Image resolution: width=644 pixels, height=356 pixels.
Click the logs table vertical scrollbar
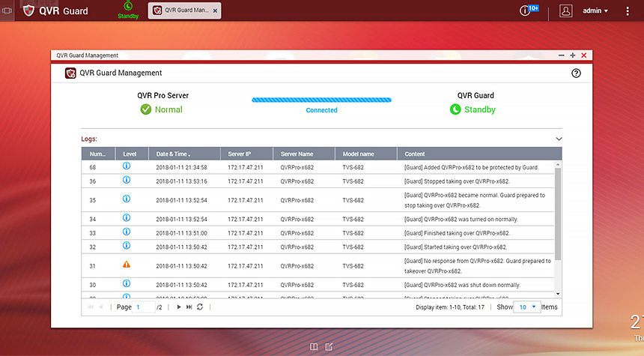558,217
